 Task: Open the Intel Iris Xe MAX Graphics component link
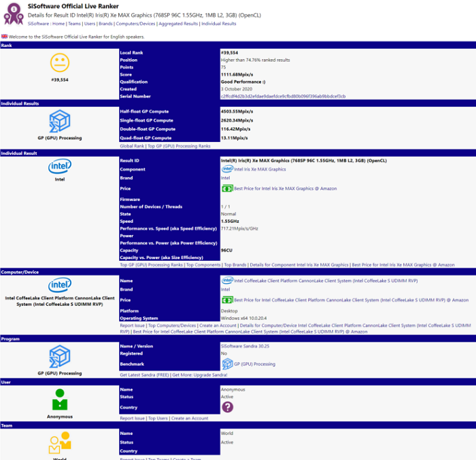point(260,169)
